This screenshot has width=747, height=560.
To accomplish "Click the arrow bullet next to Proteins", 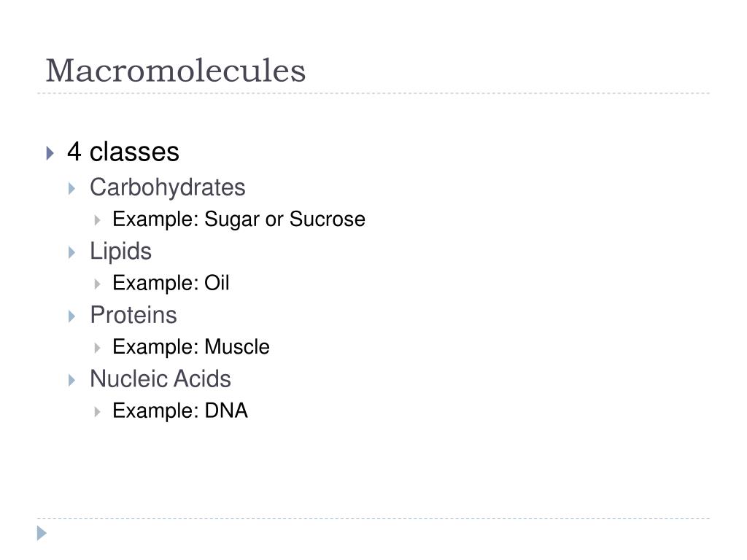I will [x=72, y=316].
